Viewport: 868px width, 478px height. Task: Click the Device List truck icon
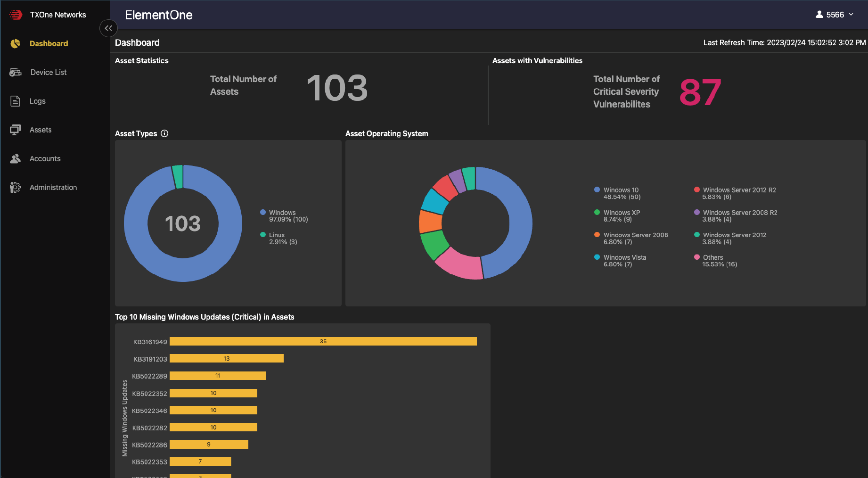point(16,72)
